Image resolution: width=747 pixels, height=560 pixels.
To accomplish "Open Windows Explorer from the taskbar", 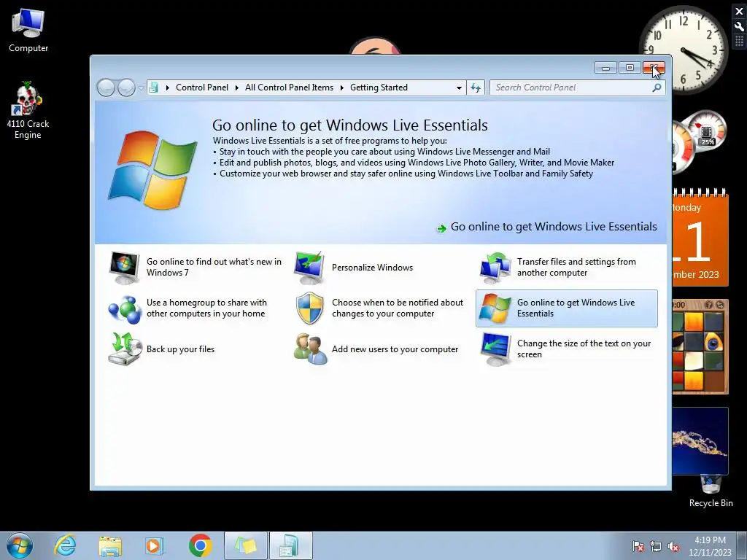I will [110, 545].
